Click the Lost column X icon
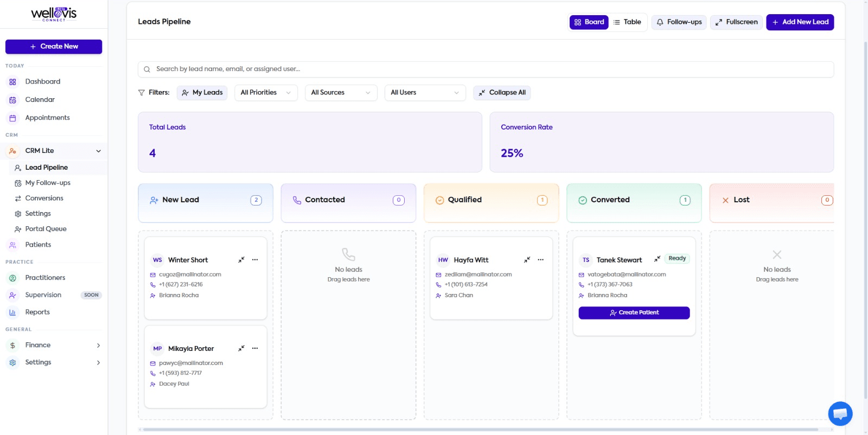The height and width of the screenshot is (435, 868). [725, 200]
